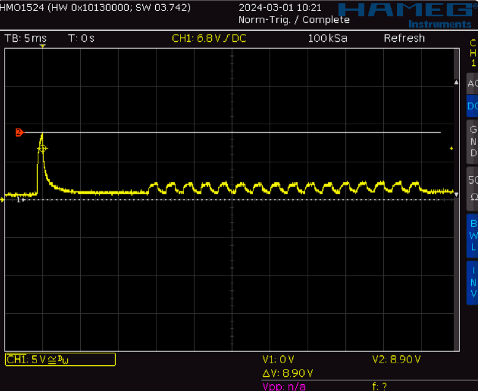Toggle the BWL bandwidth limit

(x=472, y=236)
